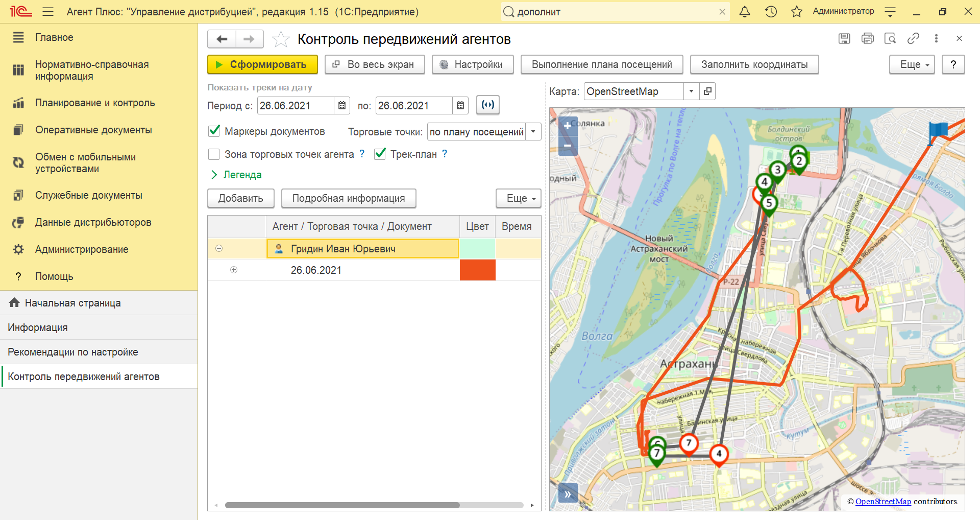This screenshot has width=980, height=520.
Task: Open the main menu hamburger icon
Action: point(48,11)
